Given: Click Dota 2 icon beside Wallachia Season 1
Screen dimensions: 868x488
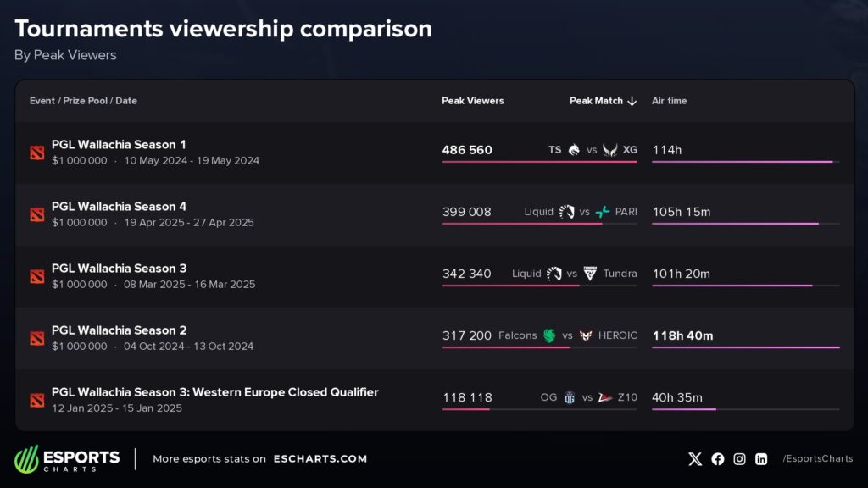Looking at the screenshot, I should point(36,152).
